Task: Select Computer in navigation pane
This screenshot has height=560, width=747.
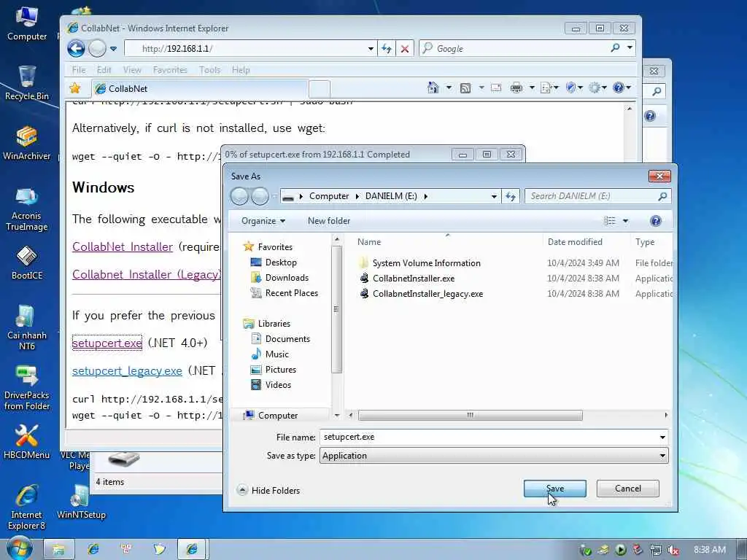Action: click(278, 415)
